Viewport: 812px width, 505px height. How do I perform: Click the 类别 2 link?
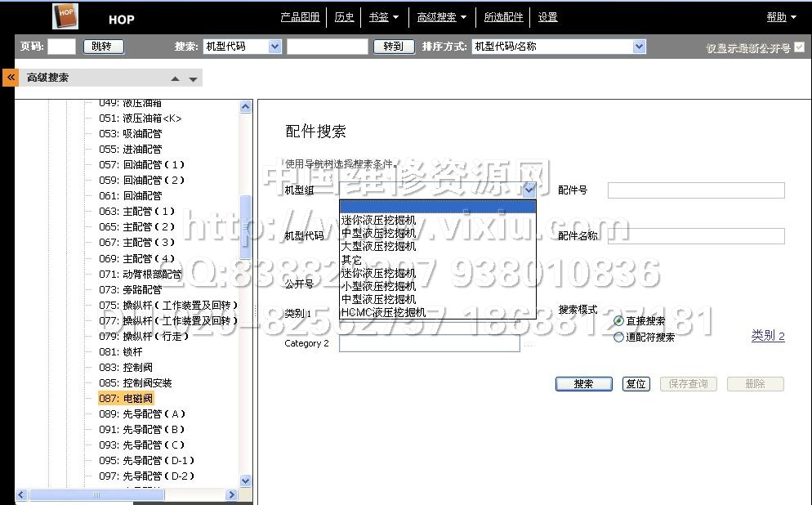click(767, 336)
